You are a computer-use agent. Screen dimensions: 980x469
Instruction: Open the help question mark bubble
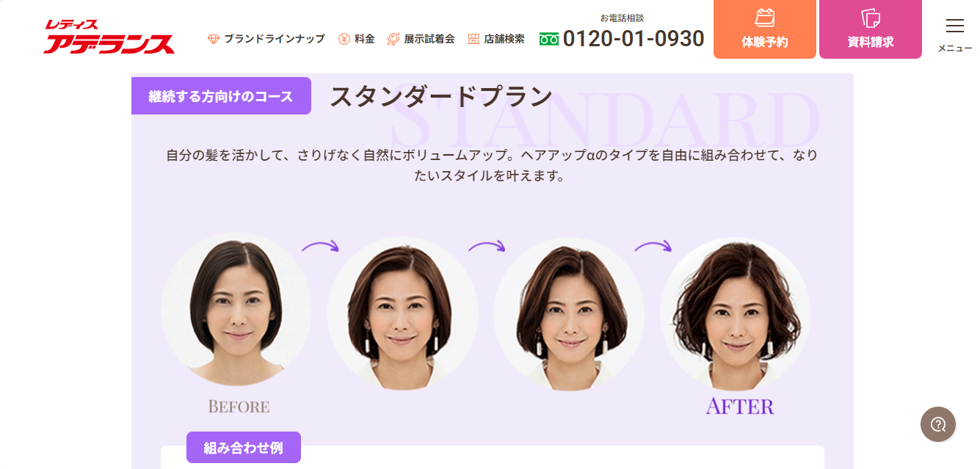point(938,424)
